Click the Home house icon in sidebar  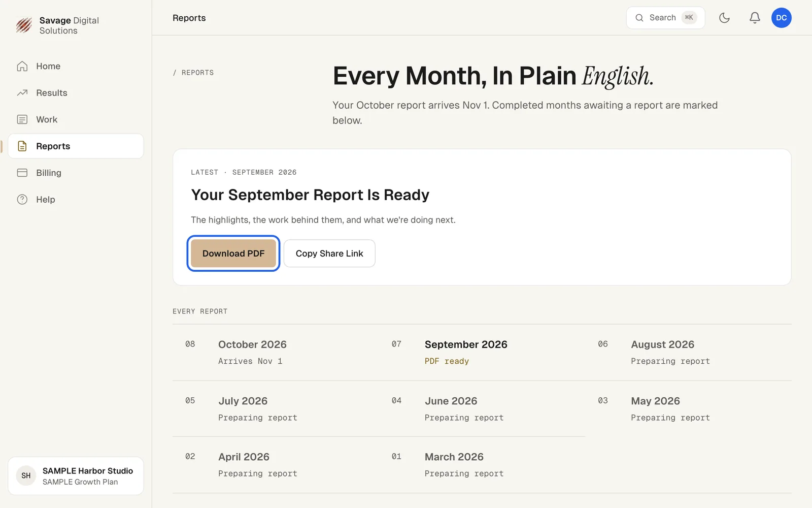(22, 66)
